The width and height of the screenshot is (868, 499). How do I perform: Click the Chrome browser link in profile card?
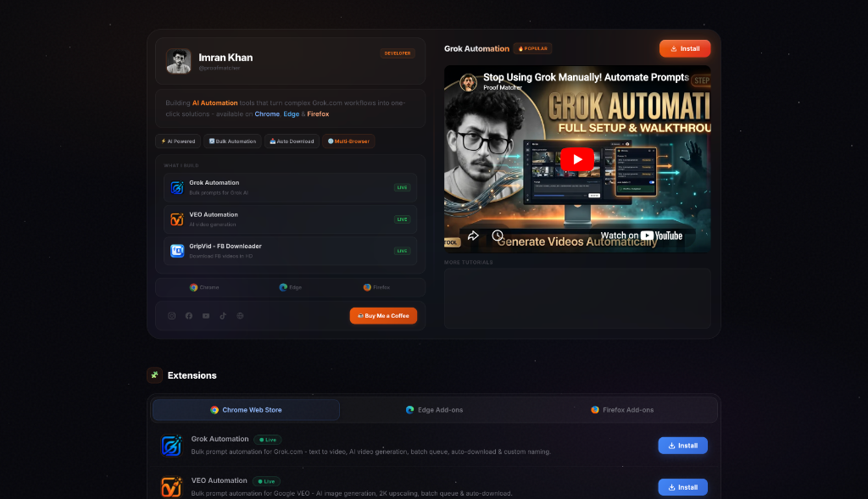(204, 288)
